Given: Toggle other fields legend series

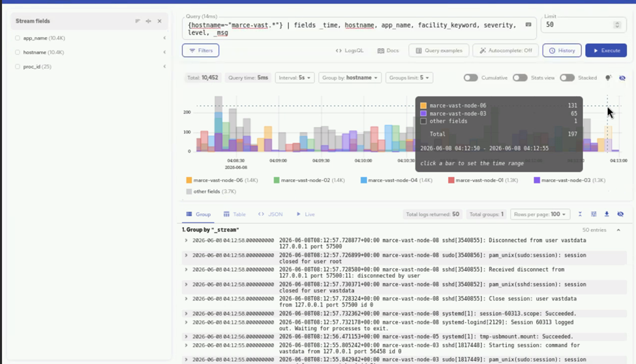Looking at the screenshot, I should 211,192.
